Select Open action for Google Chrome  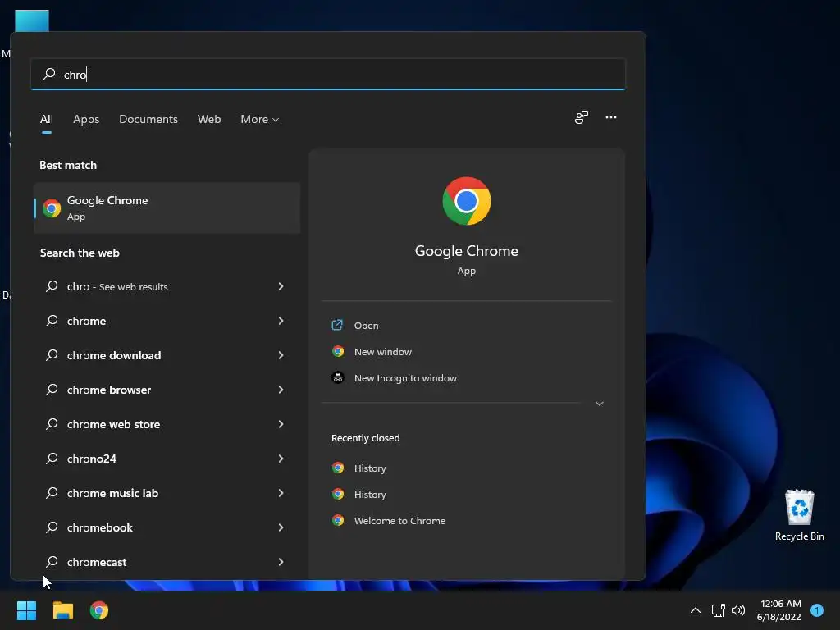367,325
